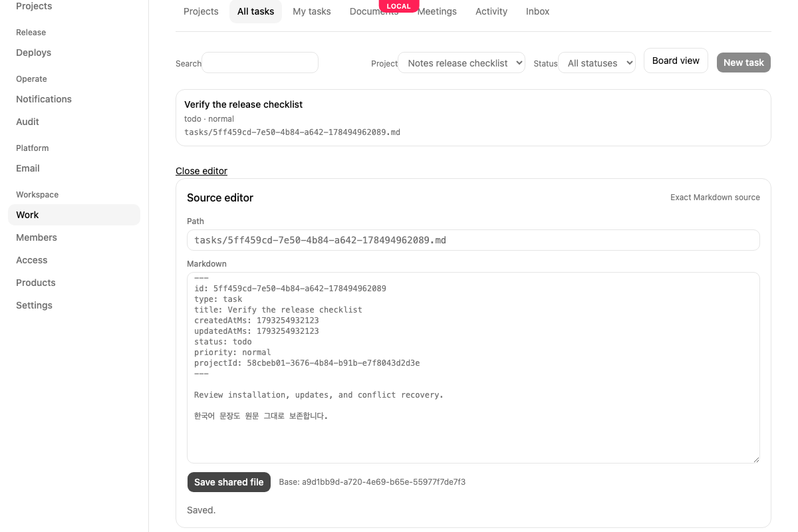
Task: Click the Close editor link
Action: (201, 171)
